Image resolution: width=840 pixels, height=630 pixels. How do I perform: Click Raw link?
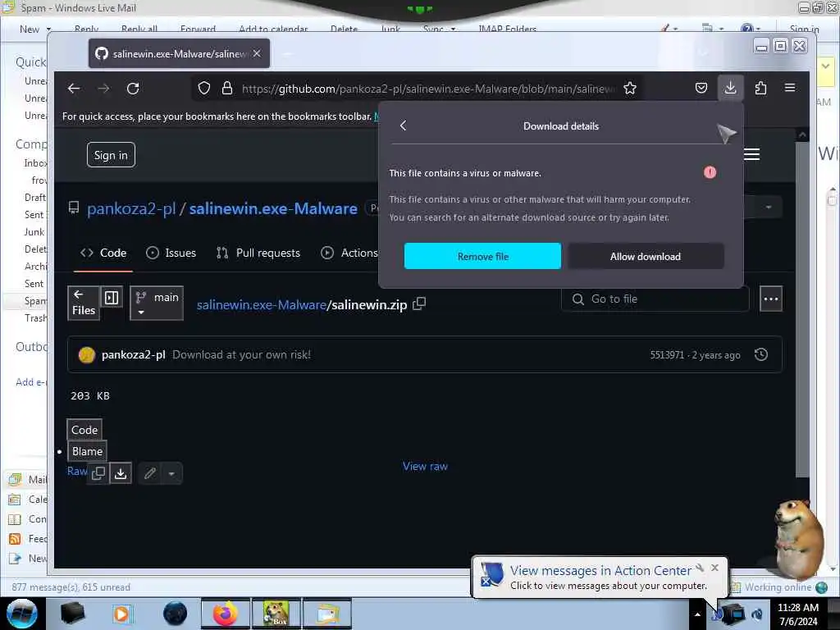tap(77, 471)
